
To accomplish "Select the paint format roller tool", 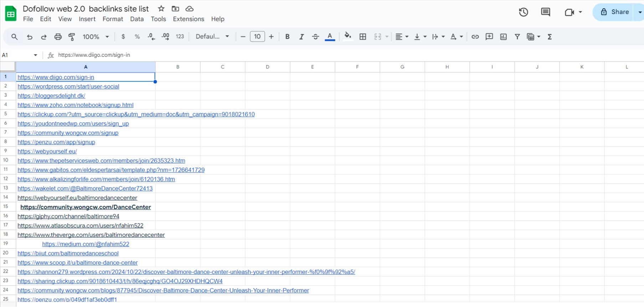I will pyautogui.click(x=72, y=37).
